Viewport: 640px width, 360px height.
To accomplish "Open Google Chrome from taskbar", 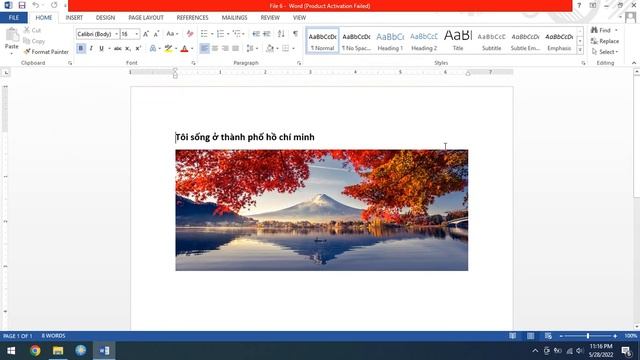I will (35, 350).
